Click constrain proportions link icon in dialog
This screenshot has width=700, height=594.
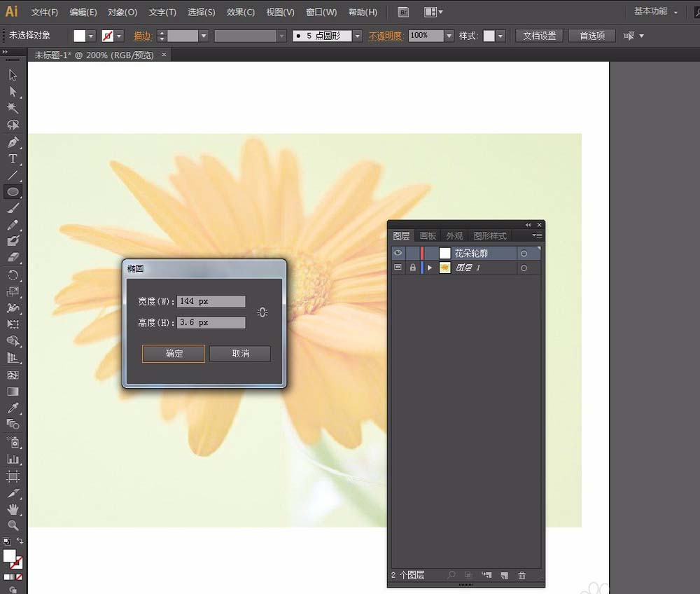pyautogui.click(x=262, y=312)
